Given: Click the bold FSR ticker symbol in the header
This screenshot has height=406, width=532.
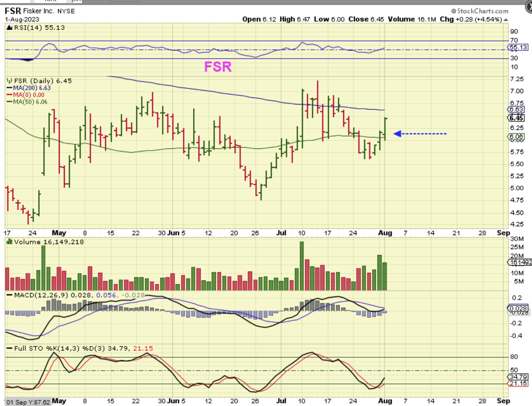Looking at the screenshot, I should 13,11.
